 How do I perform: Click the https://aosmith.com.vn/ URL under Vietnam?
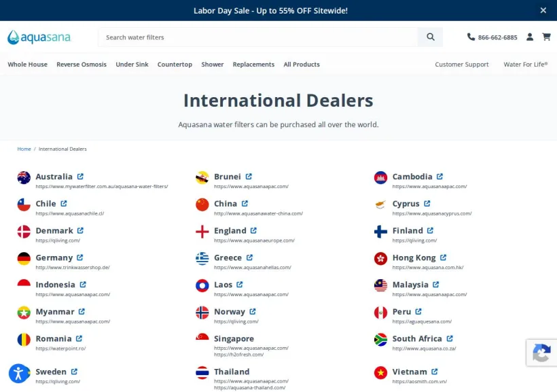pos(420,381)
